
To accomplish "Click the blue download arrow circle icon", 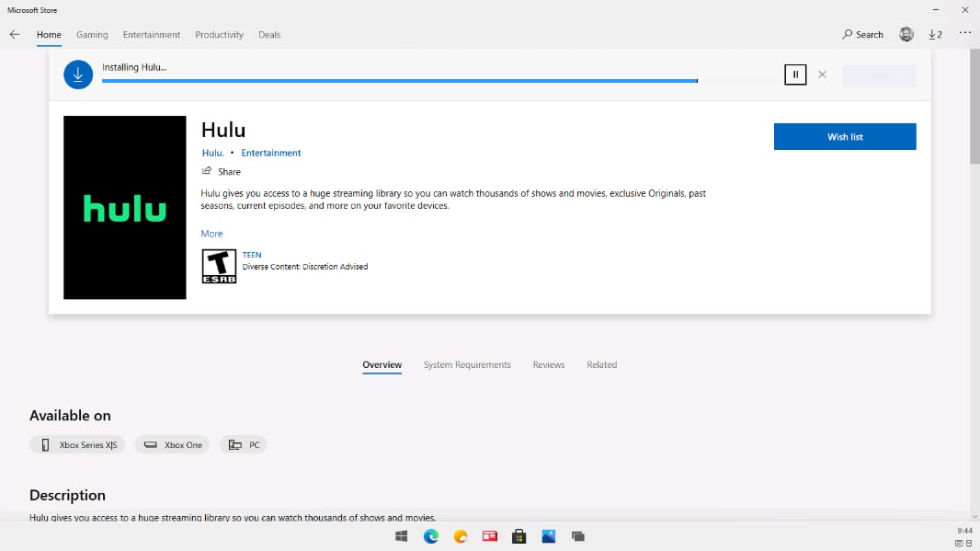I will pyautogui.click(x=78, y=75).
